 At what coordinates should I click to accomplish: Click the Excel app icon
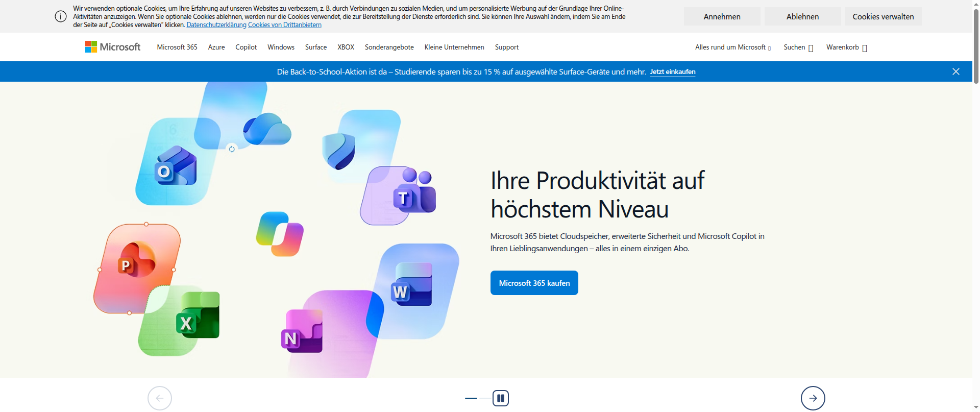click(x=198, y=316)
